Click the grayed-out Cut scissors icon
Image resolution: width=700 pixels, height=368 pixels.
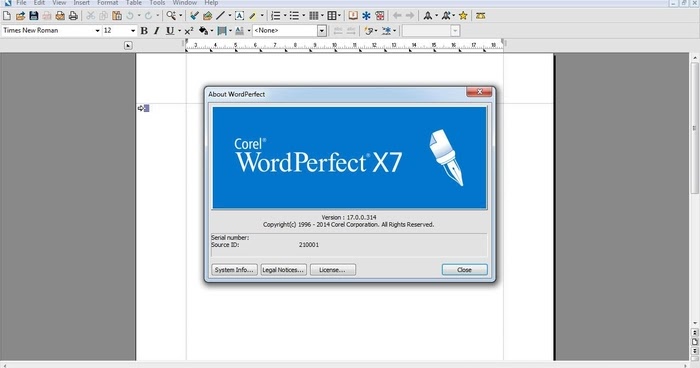(x=91, y=16)
